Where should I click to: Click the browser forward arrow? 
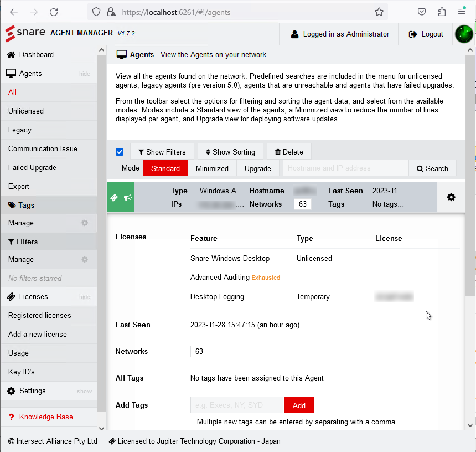pos(34,12)
